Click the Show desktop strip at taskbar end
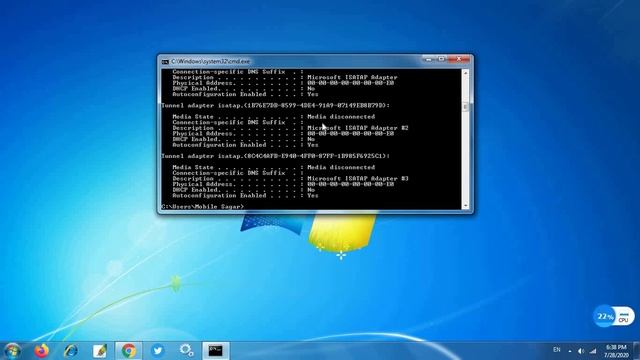The height and width of the screenshot is (360, 640). click(637, 351)
